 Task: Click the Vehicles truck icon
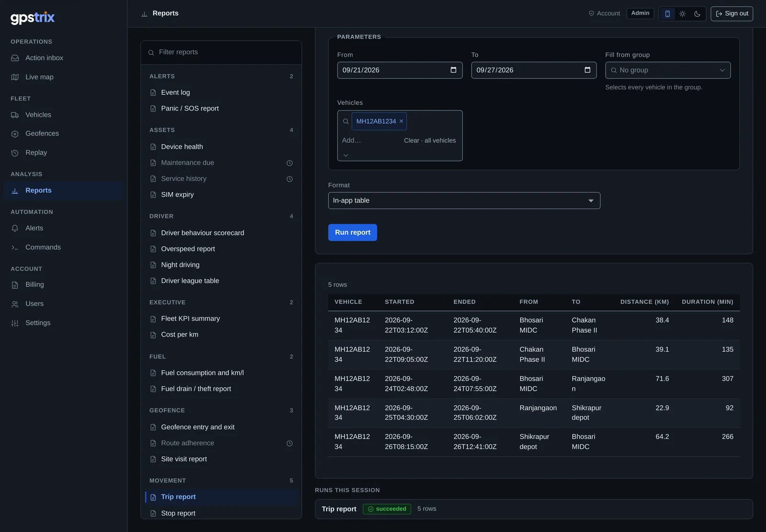pos(15,115)
